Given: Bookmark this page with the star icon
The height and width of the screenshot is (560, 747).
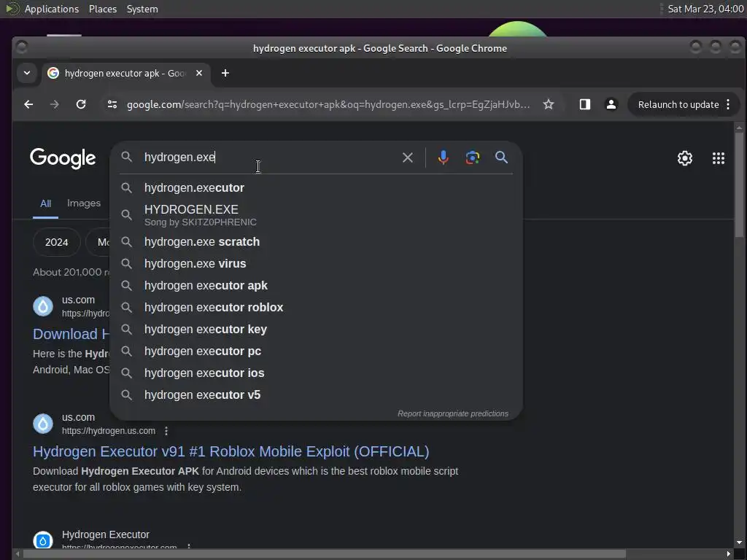Looking at the screenshot, I should 549,104.
